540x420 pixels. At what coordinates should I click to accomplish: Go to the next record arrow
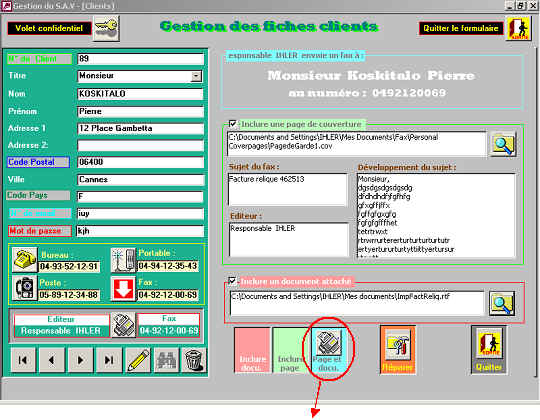(81, 360)
